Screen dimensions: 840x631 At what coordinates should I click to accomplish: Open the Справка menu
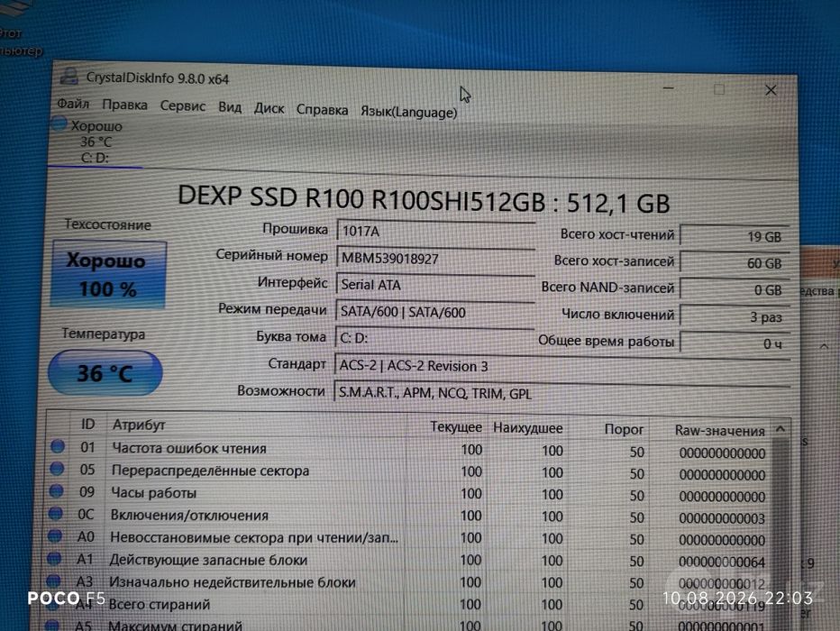[x=322, y=110]
